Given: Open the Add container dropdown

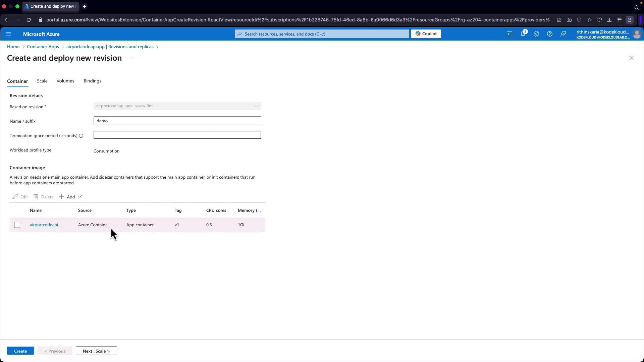Looking at the screenshot, I should click(x=71, y=197).
